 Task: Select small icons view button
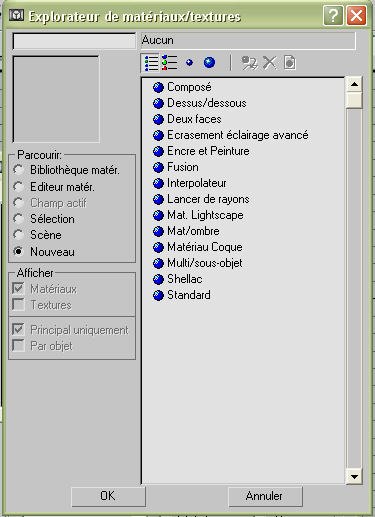point(189,63)
